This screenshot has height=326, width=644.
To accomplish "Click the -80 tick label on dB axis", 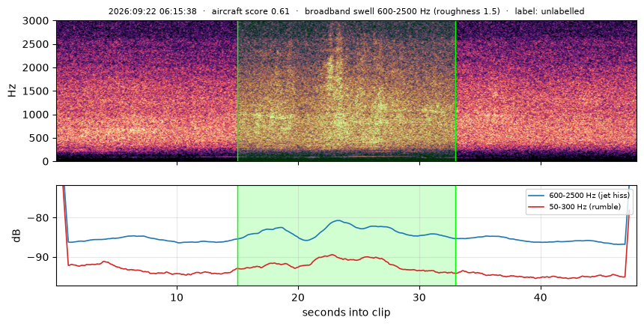I will (x=38, y=218).
